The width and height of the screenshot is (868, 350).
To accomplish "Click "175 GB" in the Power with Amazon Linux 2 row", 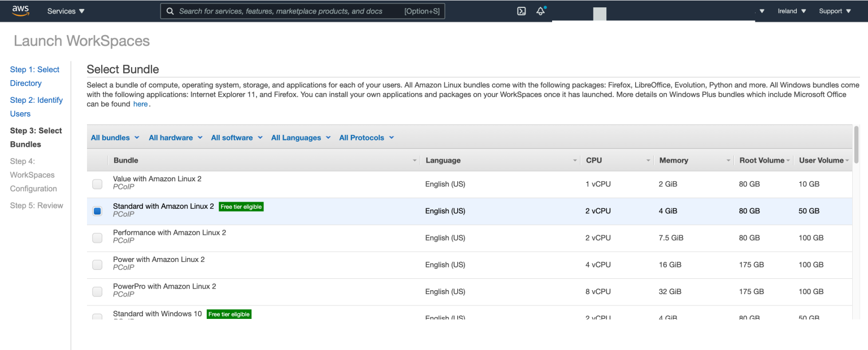I will pyautogui.click(x=752, y=265).
